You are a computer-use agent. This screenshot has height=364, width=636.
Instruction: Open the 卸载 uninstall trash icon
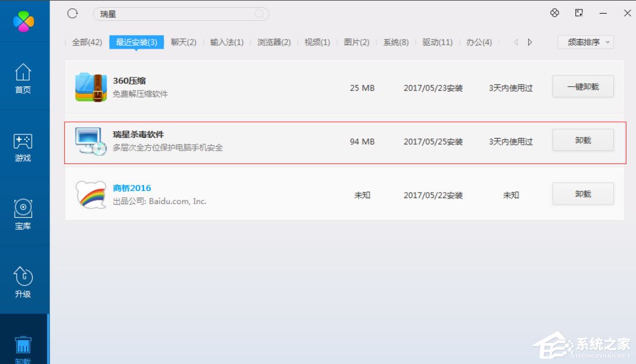24,344
